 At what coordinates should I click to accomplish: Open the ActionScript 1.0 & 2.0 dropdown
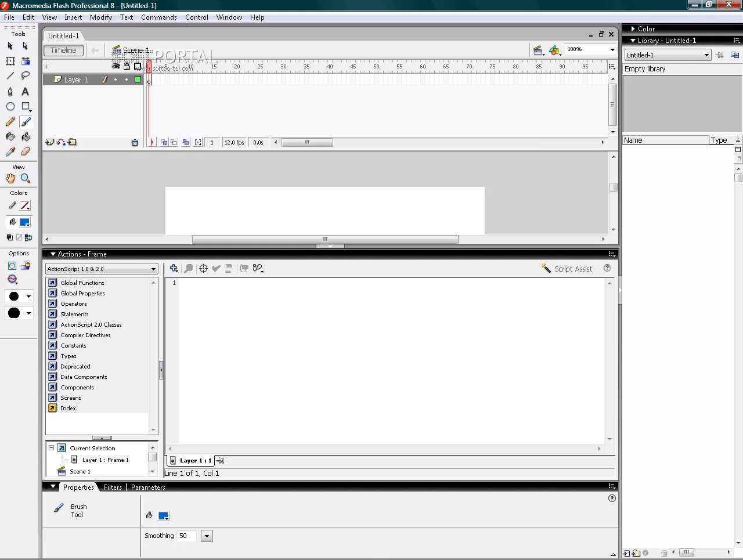click(x=102, y=269)
